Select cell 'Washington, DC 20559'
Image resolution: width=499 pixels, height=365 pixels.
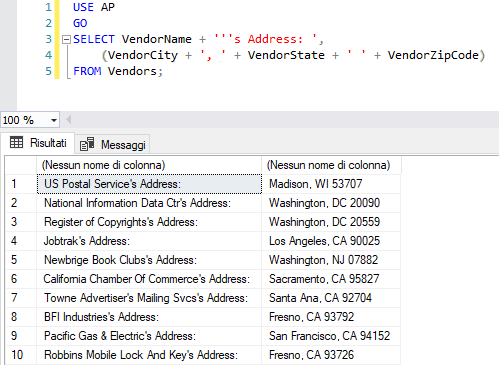[x=331, y=222]
